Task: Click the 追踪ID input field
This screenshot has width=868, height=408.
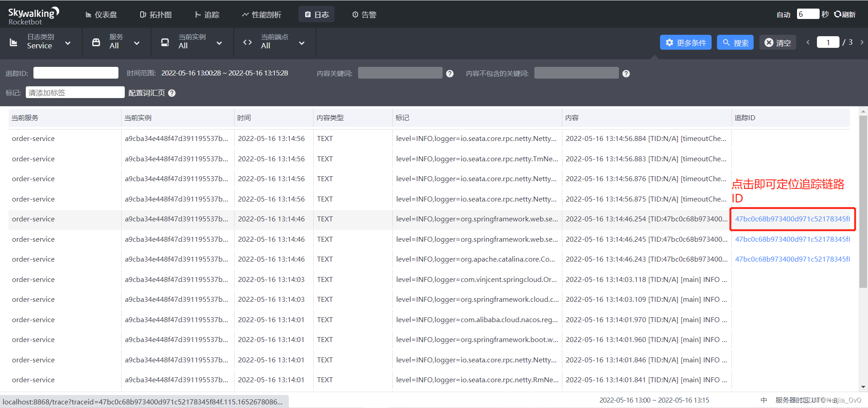Action: point(76,73)
